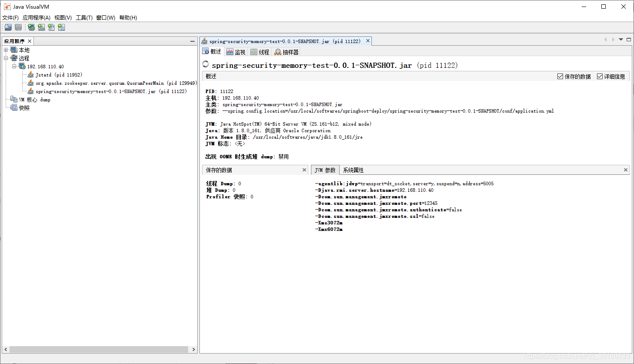This screenshot has height=364, width=634.
Task: Select the Java icon beside Jstatd
Action: [30, 75]
